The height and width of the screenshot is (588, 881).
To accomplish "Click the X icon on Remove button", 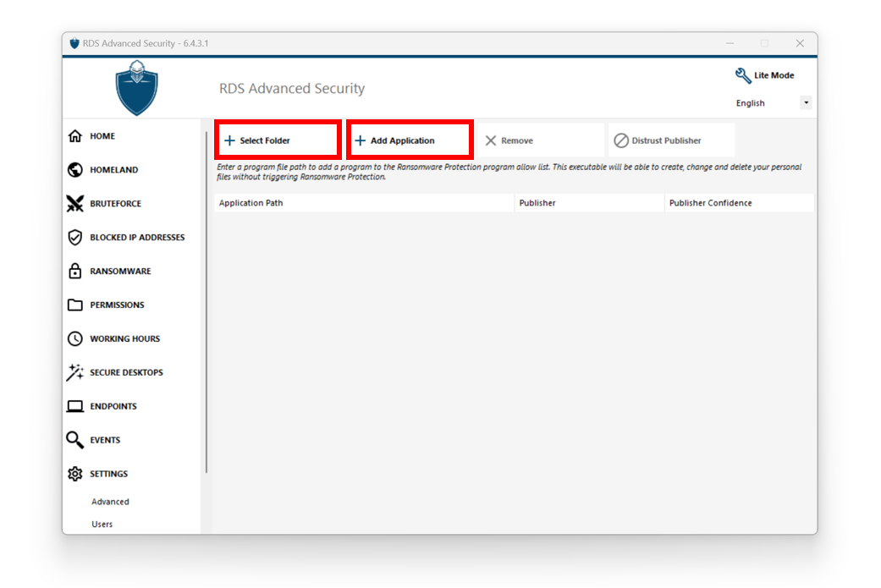I will (x=491, y=140).
